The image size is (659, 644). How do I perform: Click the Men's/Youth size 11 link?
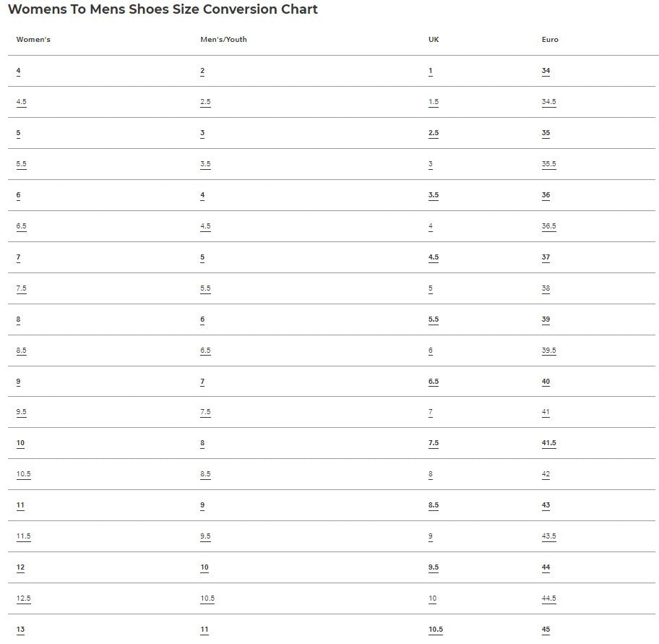click(204, 630)
